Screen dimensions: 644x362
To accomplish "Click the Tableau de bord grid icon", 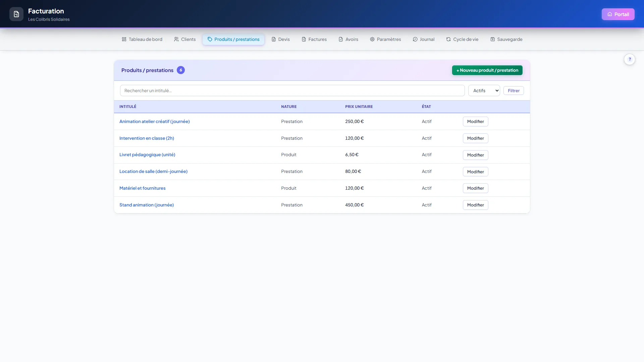I will point(124,39).
